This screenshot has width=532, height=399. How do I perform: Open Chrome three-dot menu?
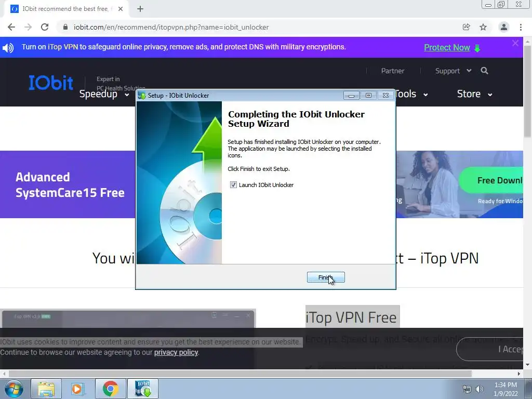pyautogui.click(x=521, y=27)
